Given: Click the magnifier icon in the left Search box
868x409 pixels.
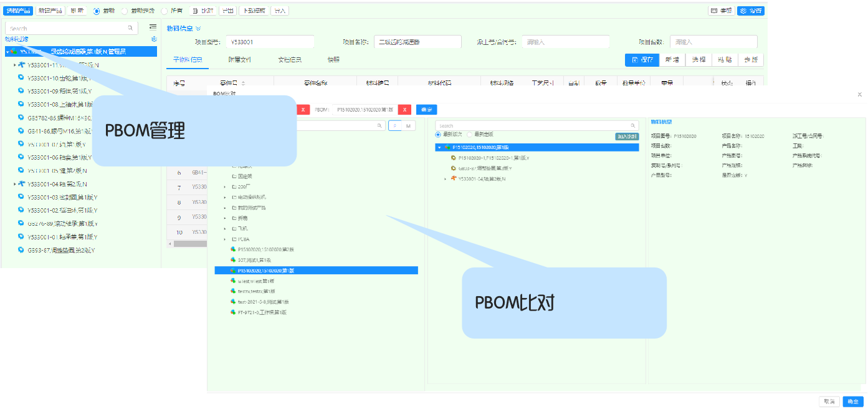Looking at the screenshot, I should click(x=130, y=28).
